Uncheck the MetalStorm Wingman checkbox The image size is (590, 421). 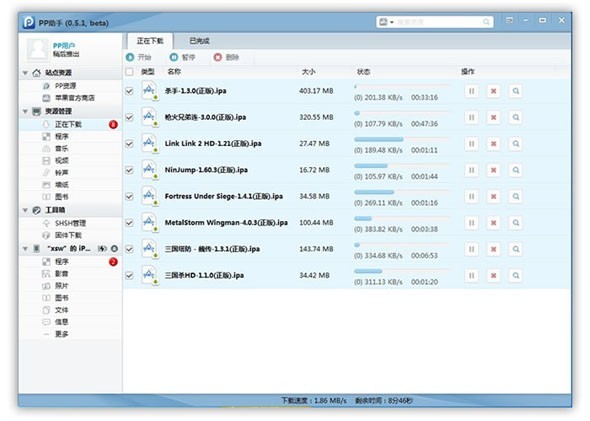(x=129, y=223)
